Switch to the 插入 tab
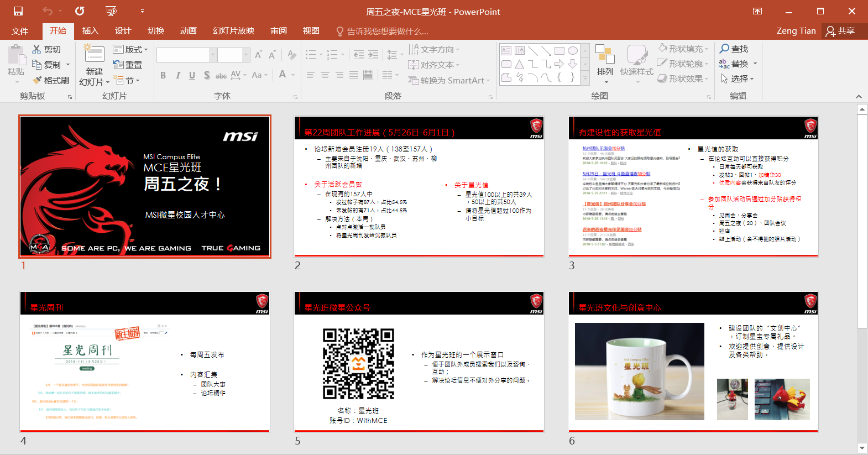868x455 pixels. click(x=90, y=31)
